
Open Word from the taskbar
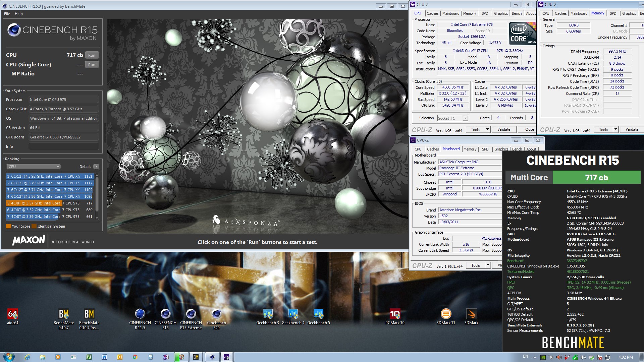[104, 357]
